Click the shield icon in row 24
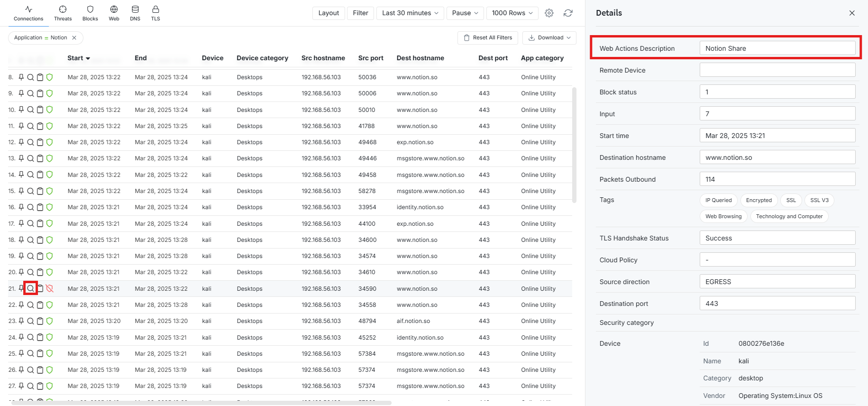Screen dimensions: 868x406 click(x=49, y=337)
